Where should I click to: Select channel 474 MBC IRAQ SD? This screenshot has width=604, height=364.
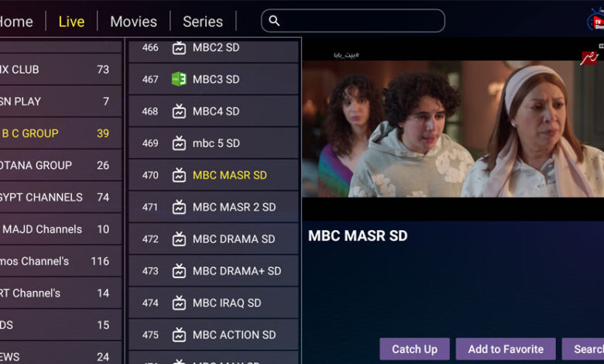coord(214,303)
